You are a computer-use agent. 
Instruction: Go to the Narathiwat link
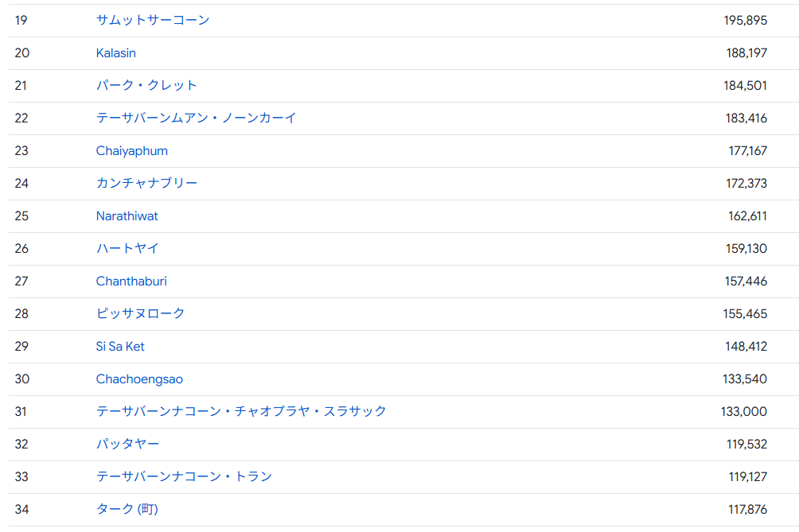tap(127, 216)
